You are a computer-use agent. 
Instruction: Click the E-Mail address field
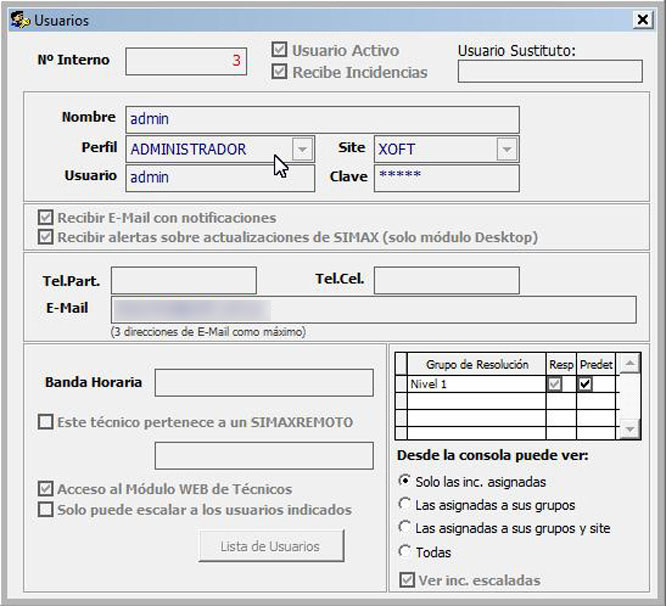tap(372, 309)
